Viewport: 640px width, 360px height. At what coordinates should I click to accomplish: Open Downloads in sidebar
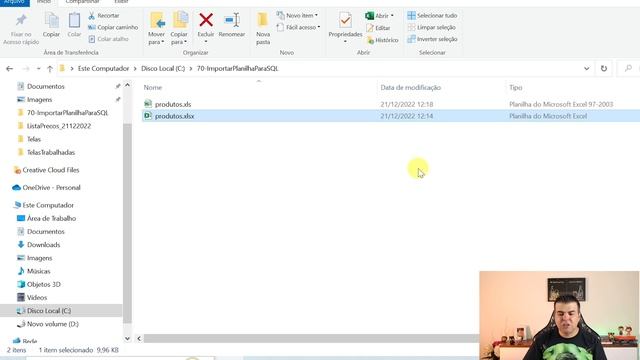pos(43,245)
